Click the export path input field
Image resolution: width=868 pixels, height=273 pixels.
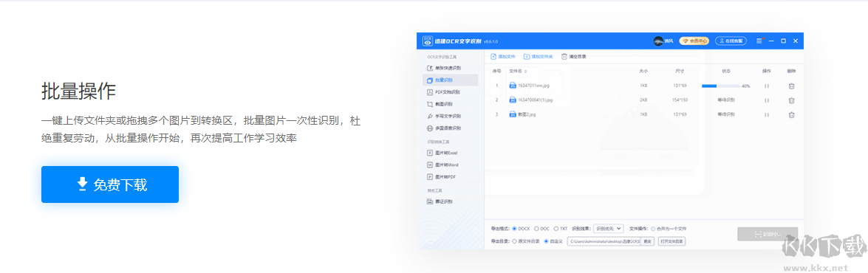click(x=604, y=241)
